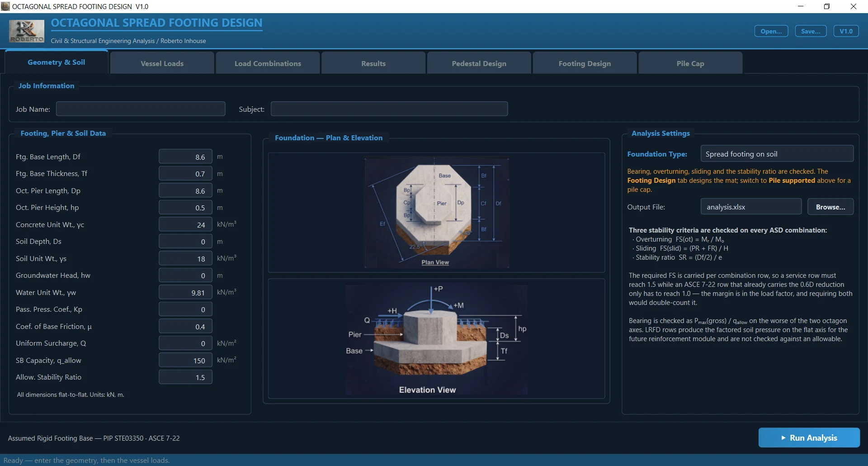This screenshot has height=466, width=868.
Task: Click the title 'OCTAGONAL SPREAD FOOTING DESIGN'
Action: point(156,23)
